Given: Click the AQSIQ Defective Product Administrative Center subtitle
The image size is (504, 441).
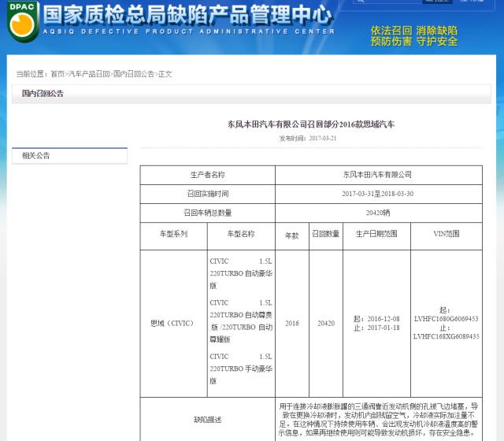Looking at the screenshot, I should point(189,31).
